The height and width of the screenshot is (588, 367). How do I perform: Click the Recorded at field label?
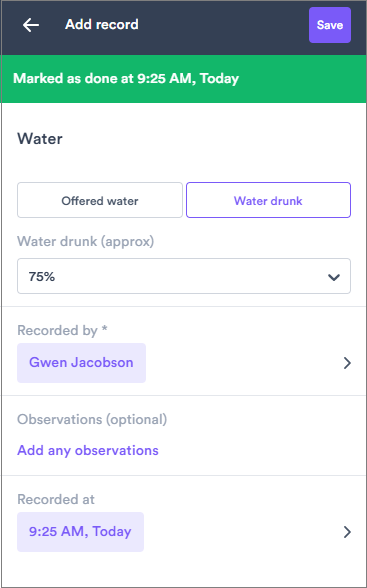coord(56,499)
